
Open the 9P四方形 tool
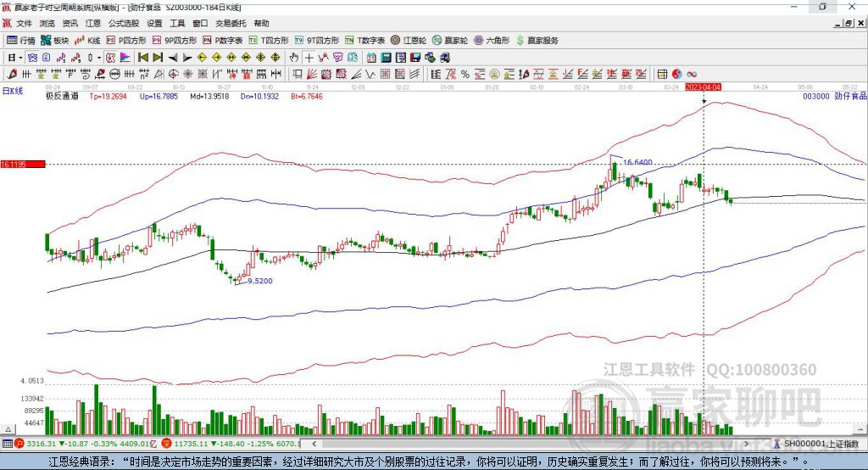(175, 41)
